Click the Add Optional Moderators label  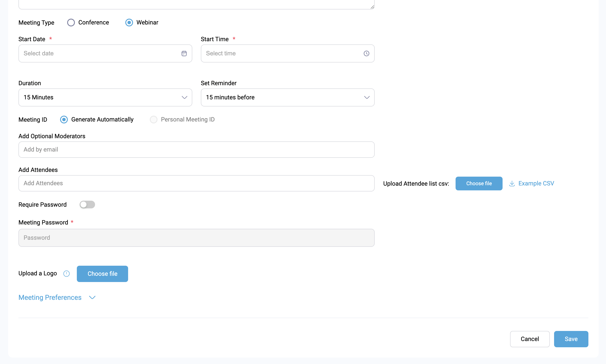tap(52, 136)
